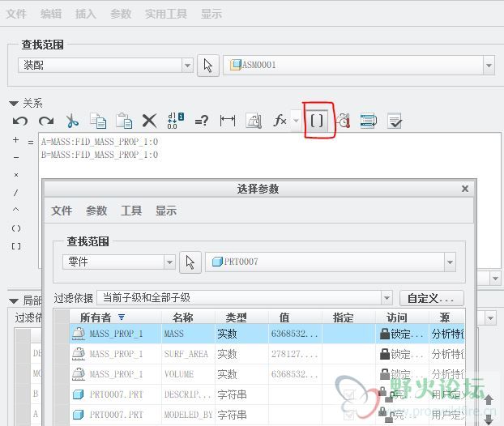
Task: Open 编辑 menu in main window
Action: [x=51, y=14]
